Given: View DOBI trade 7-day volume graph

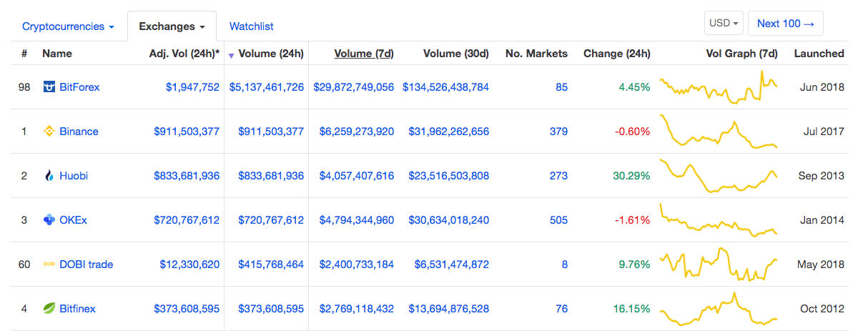Looking at the screenshot, I should click(x=719, y=265).
